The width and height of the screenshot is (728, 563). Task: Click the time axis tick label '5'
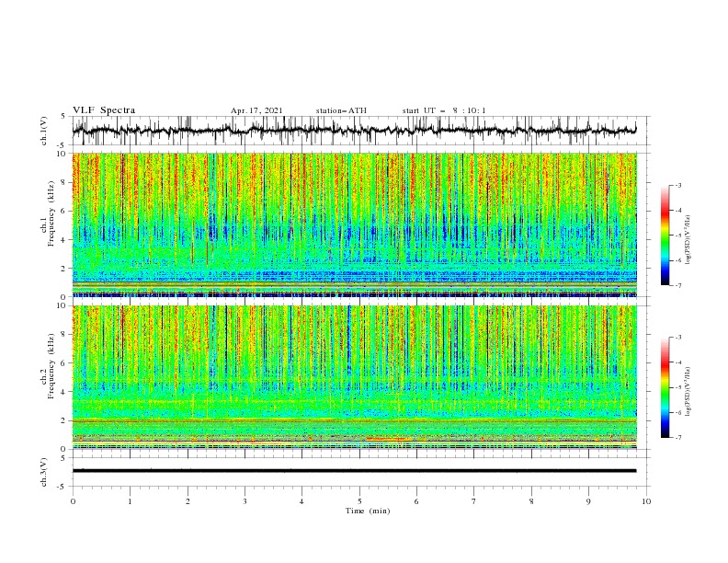tap(359, 501)
